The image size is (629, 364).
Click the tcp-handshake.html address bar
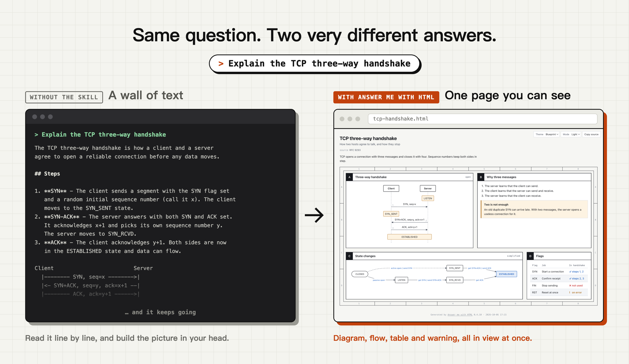pyautogui.click(x=482, y=119)
